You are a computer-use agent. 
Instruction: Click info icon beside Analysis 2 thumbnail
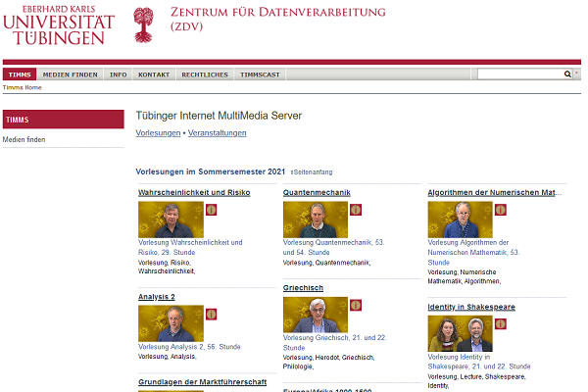point(211,314)
